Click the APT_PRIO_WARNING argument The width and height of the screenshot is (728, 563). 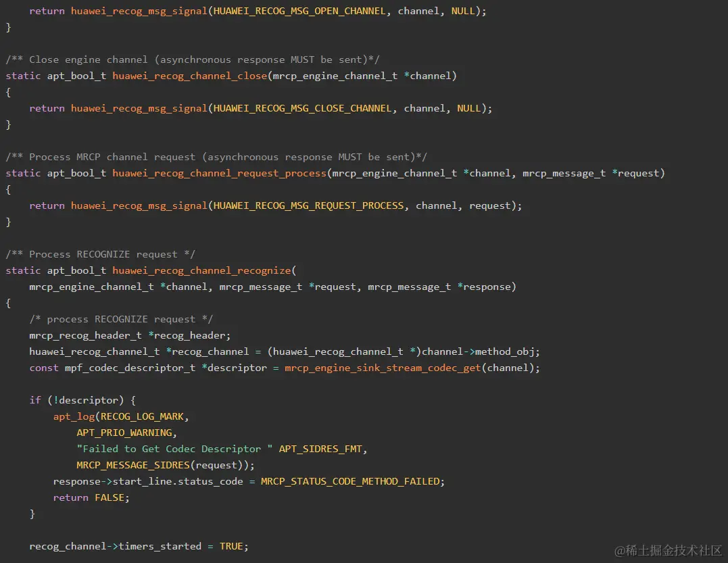click(x=124, y=433)
